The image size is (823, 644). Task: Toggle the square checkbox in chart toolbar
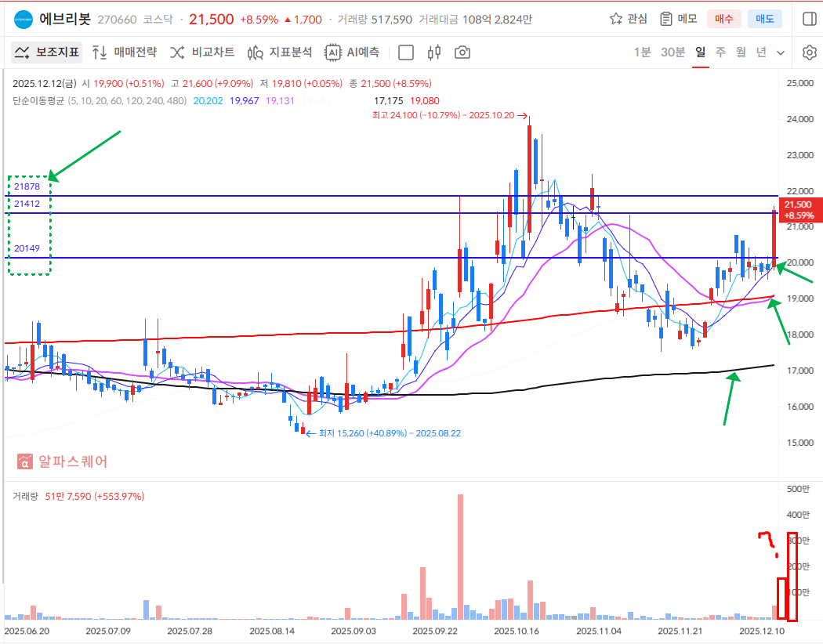(406, 52)
